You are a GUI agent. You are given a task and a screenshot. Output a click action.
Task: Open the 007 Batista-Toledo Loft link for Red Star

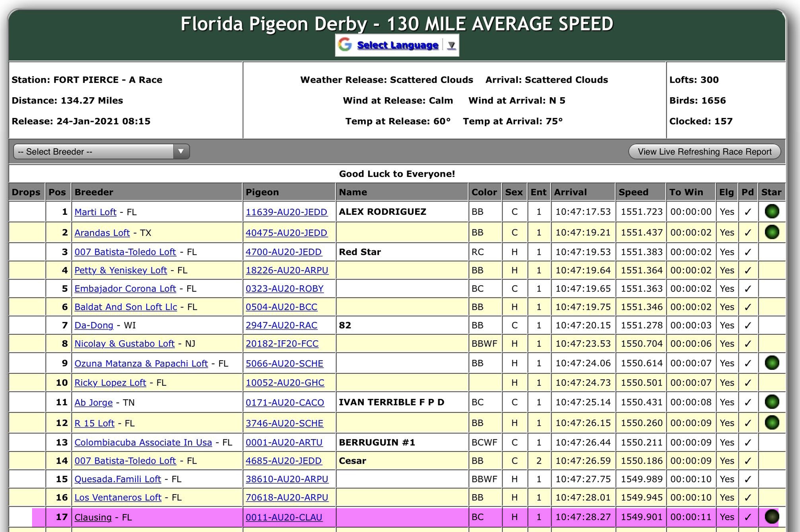(x=125, y=252)
